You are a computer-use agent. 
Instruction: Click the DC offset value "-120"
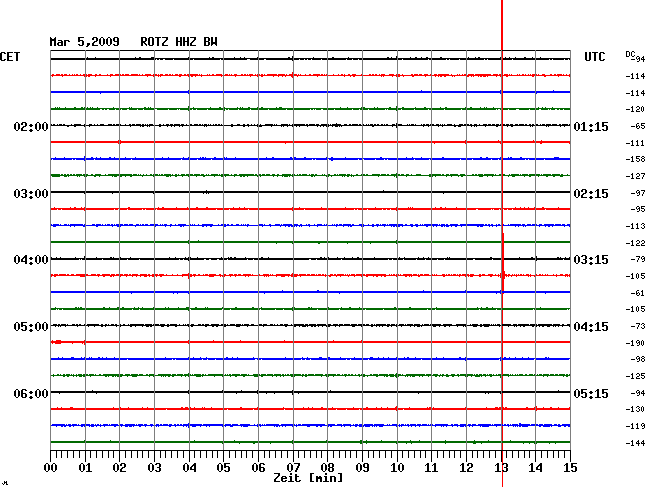coord(635,109)
